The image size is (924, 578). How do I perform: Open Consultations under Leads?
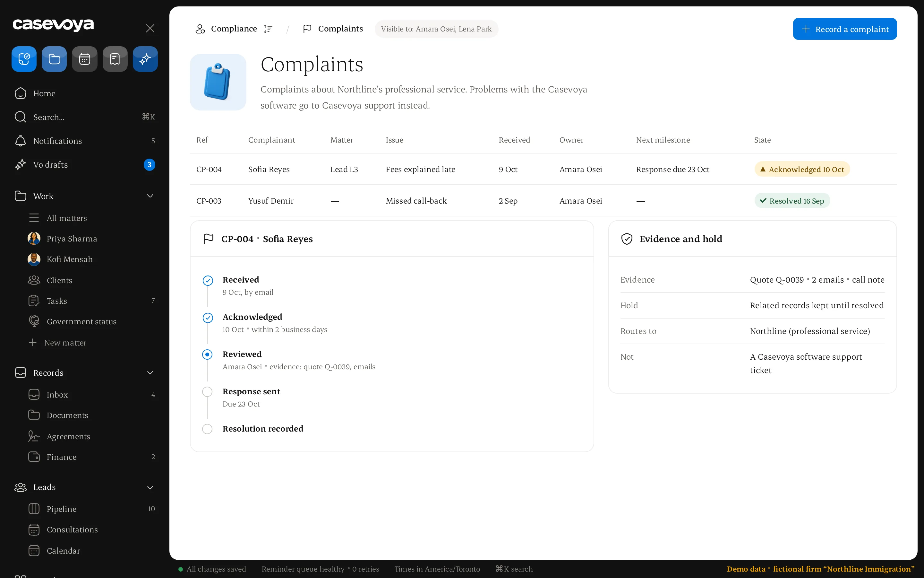pos(91,530)
